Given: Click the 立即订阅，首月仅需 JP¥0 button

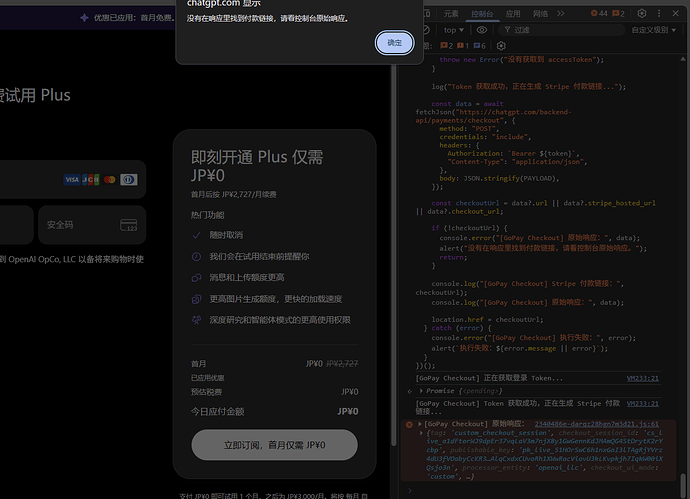Looking at the screenshot, I should [275, 445].
